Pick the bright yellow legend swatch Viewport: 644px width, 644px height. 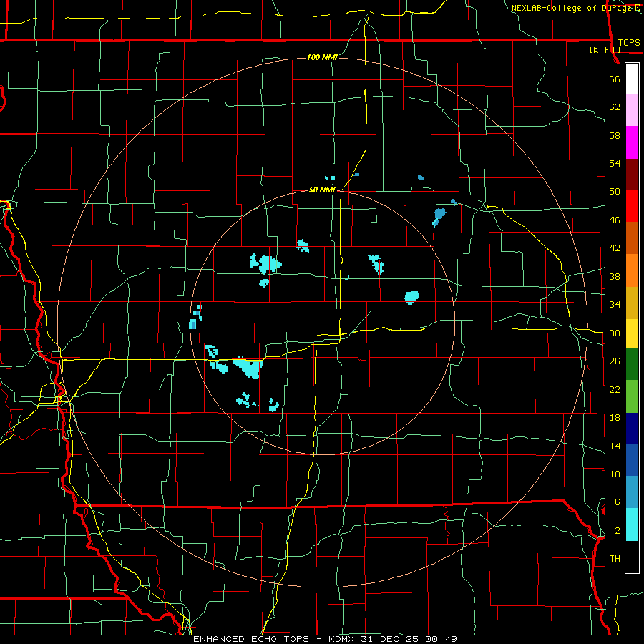click(632, 333)
